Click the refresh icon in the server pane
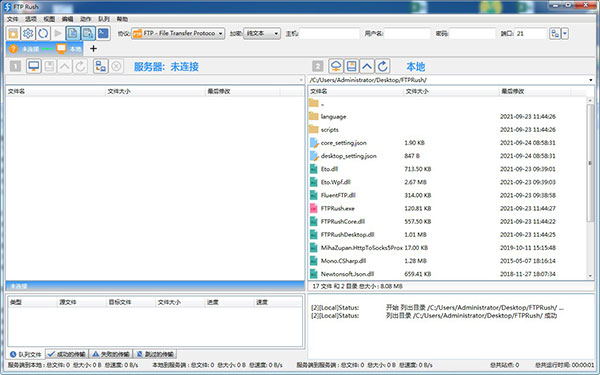 [80, 66]
